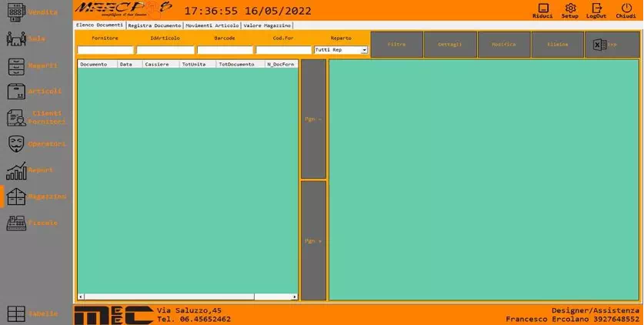This screenshot has height=325, width=644.
Task: Click the Riduci minimize icon
Action: tap(543, 8)
